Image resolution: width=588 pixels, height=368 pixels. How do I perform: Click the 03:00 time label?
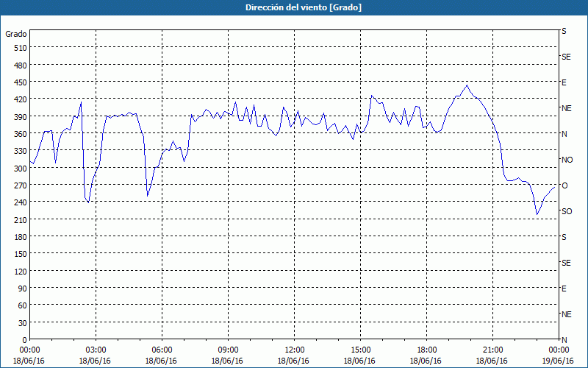click(96, 350)
